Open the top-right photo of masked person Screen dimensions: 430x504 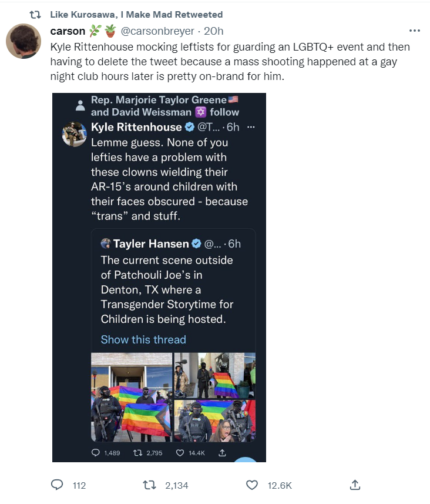click(215, 375)
